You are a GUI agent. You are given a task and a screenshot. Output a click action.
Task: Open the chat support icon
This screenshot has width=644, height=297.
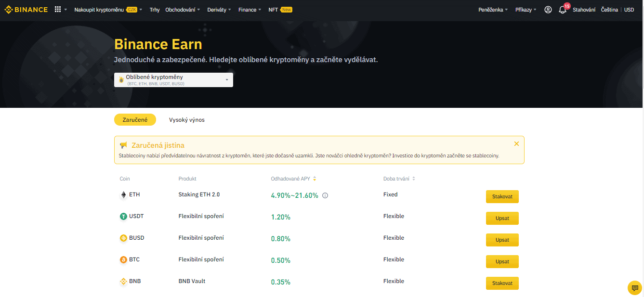635,288
